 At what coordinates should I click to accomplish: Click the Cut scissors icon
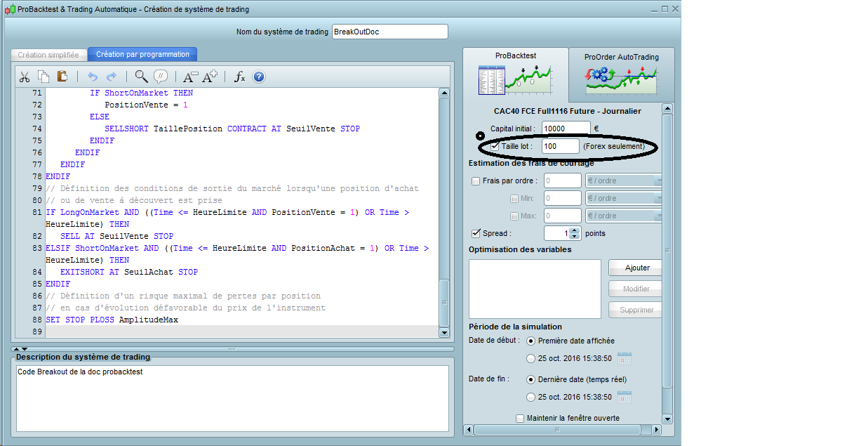pos(25,77)
